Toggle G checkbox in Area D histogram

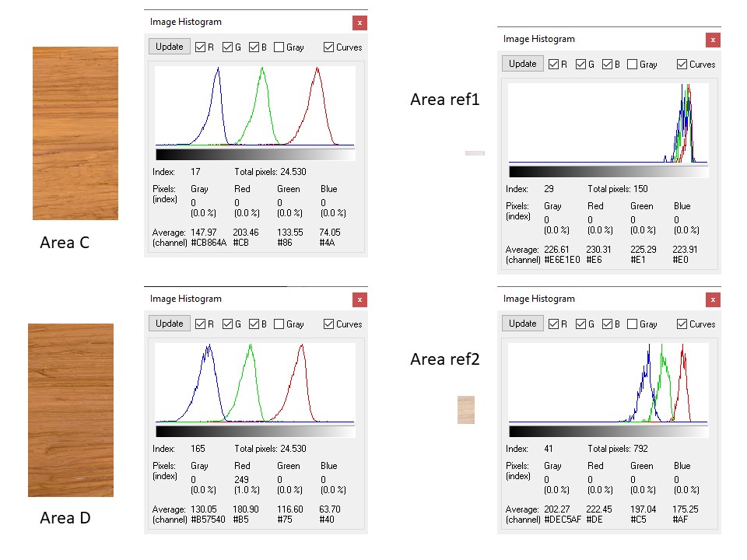[228, 324]
